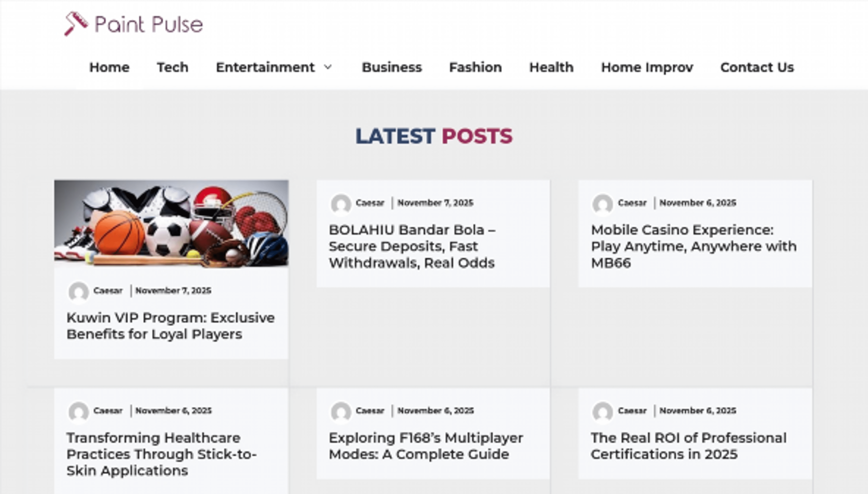This screenshot has width=868, height=494.
Task: Open the Health menu item
Action: 551,67
